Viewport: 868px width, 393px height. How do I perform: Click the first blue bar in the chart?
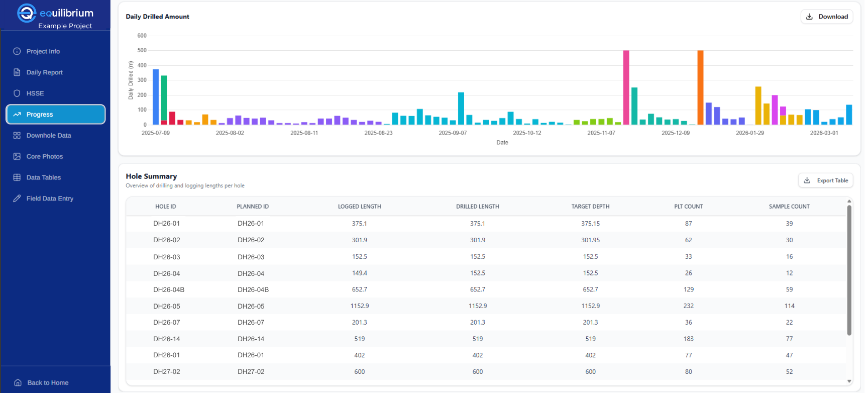[x=156, y=97]
